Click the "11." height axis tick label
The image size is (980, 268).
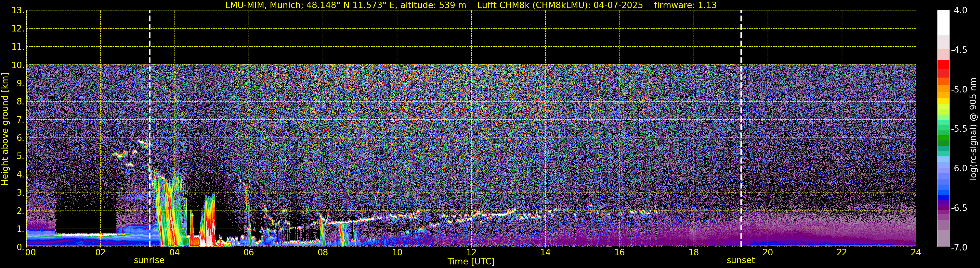(x=18, y=47)
